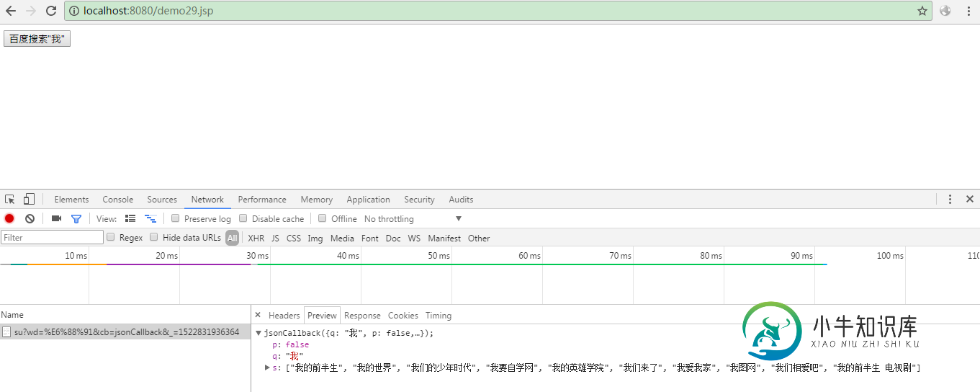Filter requests by XHR
Screen dimensions: 980x392
click(x=256, y=238)
